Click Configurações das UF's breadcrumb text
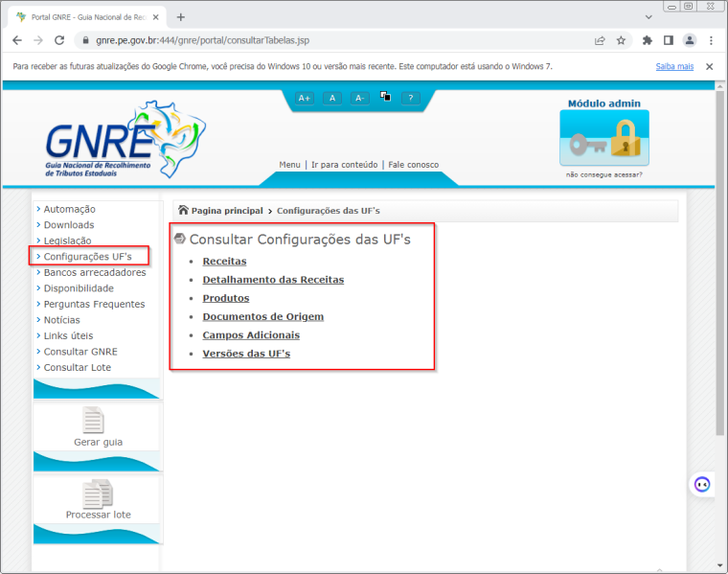This screenshot has width=728, height=574. (329, 211)
